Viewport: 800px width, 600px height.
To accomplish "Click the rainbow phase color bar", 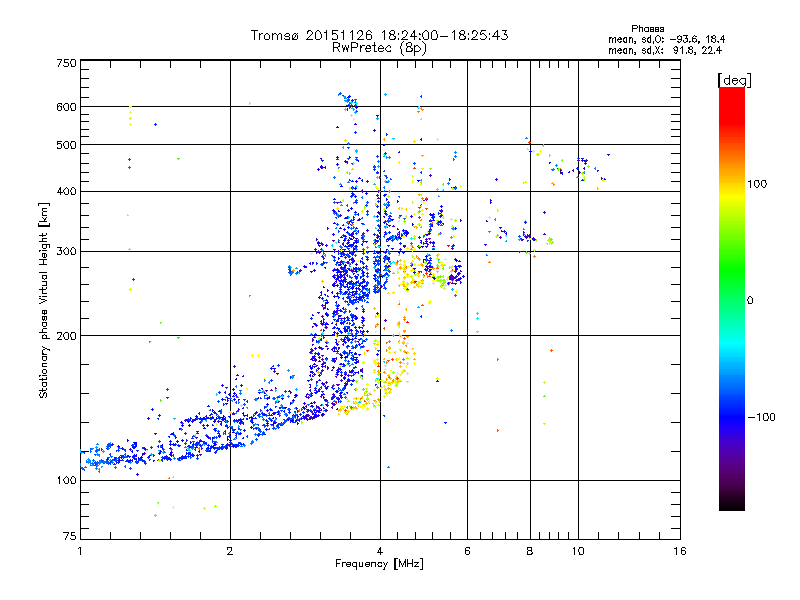I will point(732,298).
